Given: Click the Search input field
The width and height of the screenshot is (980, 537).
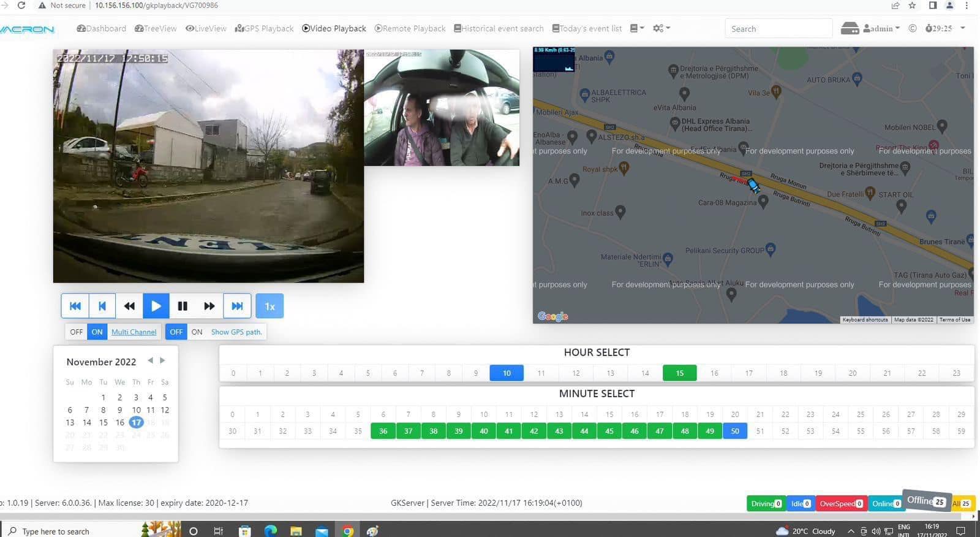Looking at the screenshot, I should click(x=778, y=29).
